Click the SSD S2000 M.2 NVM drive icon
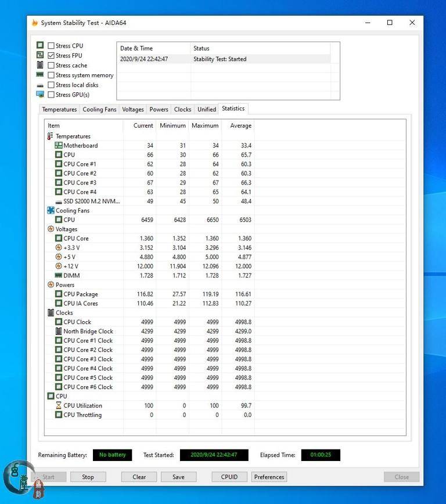Viewport: 446px width, 504px height. 59,202
